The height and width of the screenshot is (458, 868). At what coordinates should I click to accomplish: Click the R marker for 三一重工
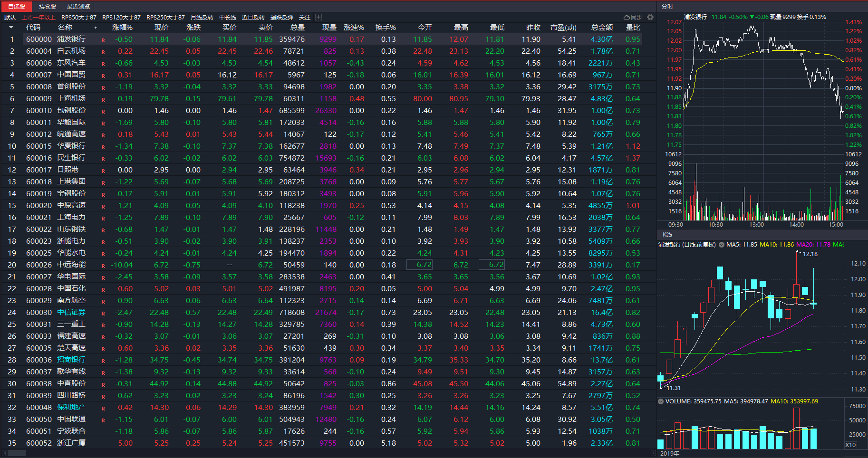point(103,325)
